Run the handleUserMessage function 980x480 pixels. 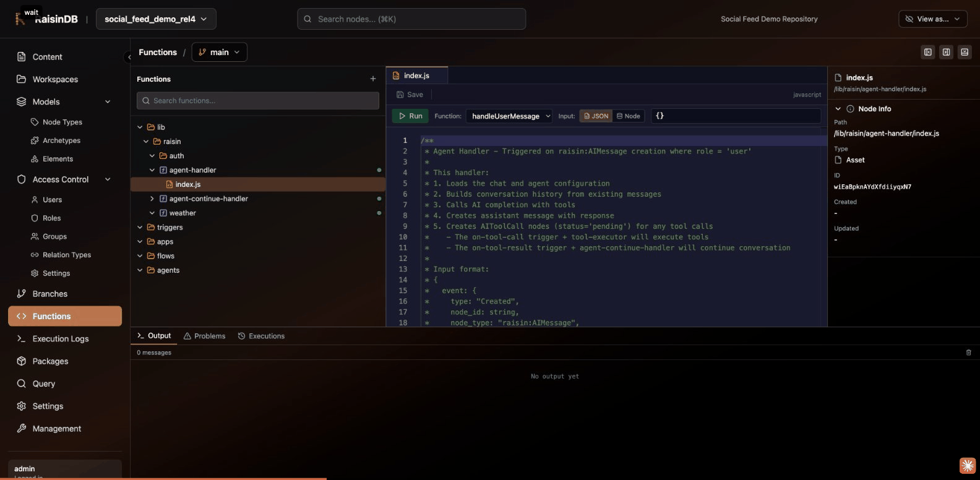(410, 116)
